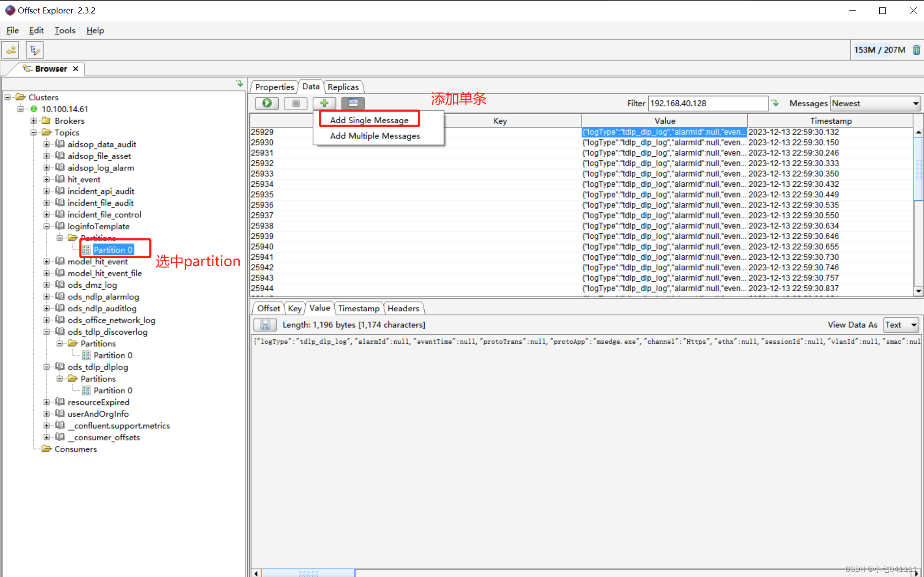This screenshot has height=577, width=924.
Task: Expand the resourceExpired topic
Action: tap(47, 402)
